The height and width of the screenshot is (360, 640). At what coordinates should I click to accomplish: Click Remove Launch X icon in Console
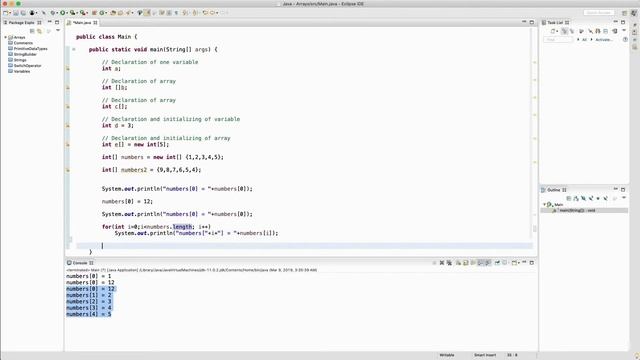click(442, 263)
